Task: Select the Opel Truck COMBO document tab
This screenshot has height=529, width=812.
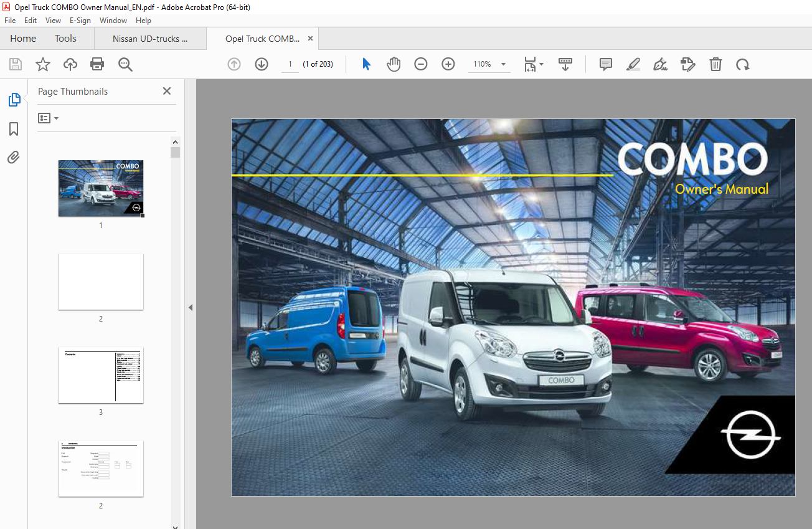Action: pyautogui.click(x=262, y=39)
